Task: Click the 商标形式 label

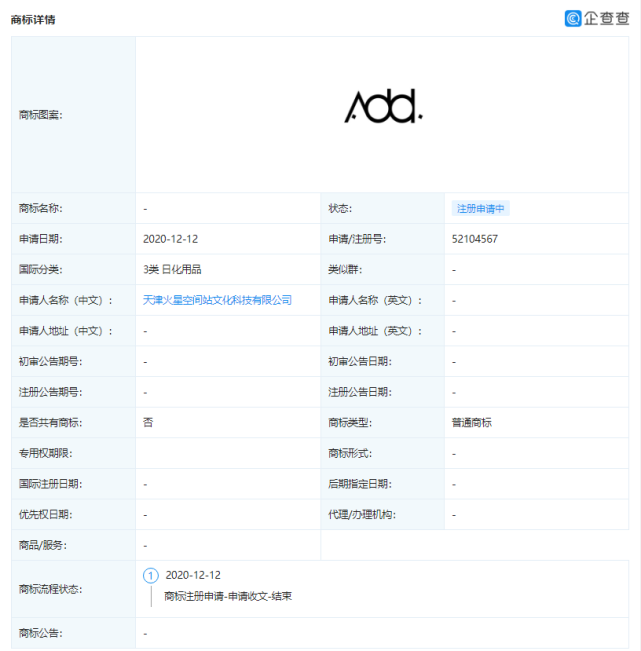Action: click(350, 453)
